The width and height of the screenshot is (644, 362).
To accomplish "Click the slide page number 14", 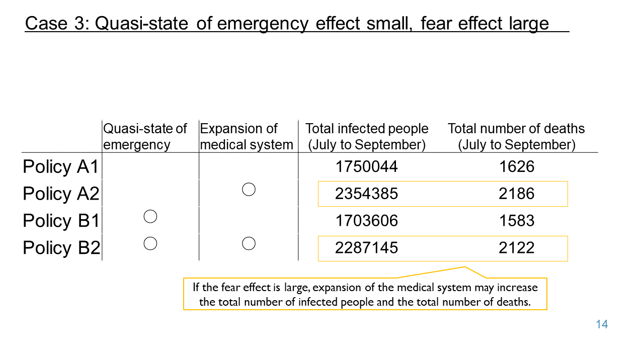I will [x=602, y=324].
